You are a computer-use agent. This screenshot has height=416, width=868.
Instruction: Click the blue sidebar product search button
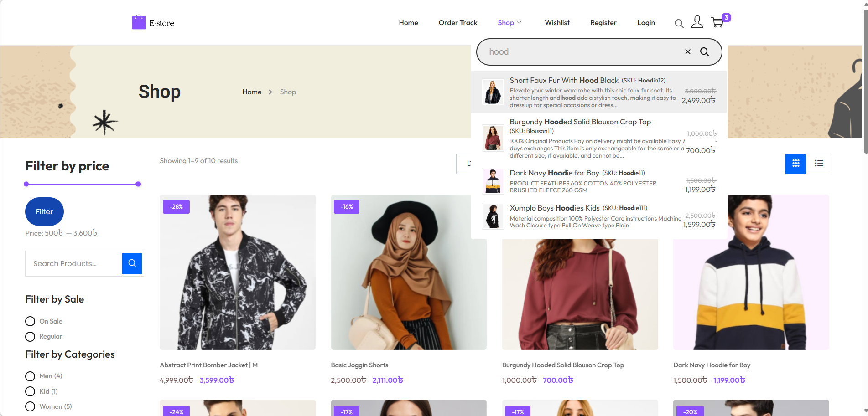pyautogui.click(x=132, y=263)
